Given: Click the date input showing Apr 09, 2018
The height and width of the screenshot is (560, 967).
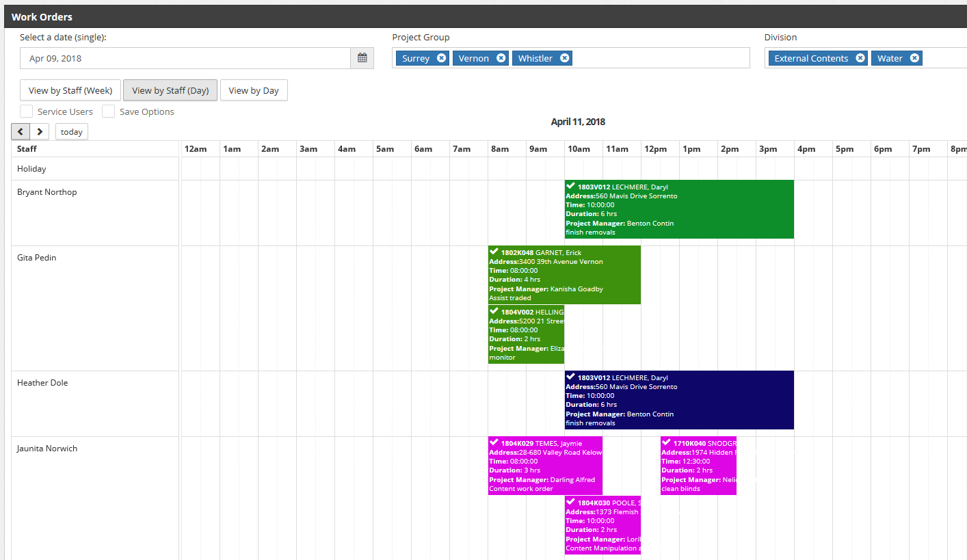Looking at the screenshot, I should (x=185, y=58).
